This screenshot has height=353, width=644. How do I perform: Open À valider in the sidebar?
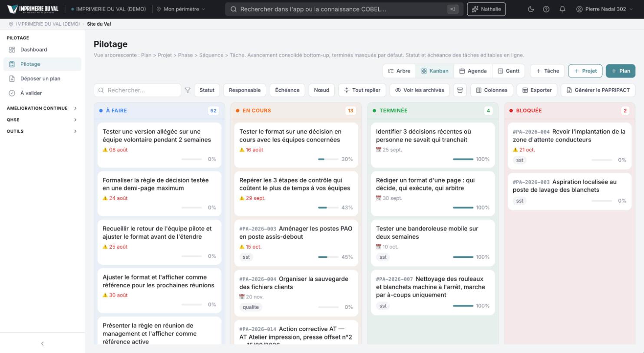[x=42, y=93]
